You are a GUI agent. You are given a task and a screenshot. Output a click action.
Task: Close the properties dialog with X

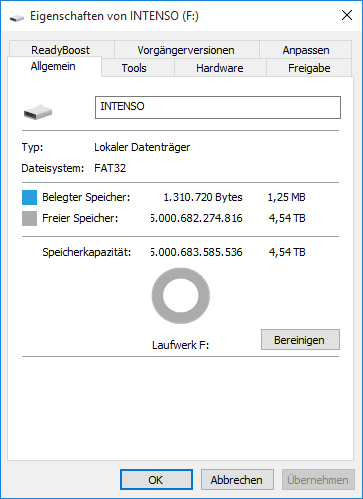pos(347,15)
